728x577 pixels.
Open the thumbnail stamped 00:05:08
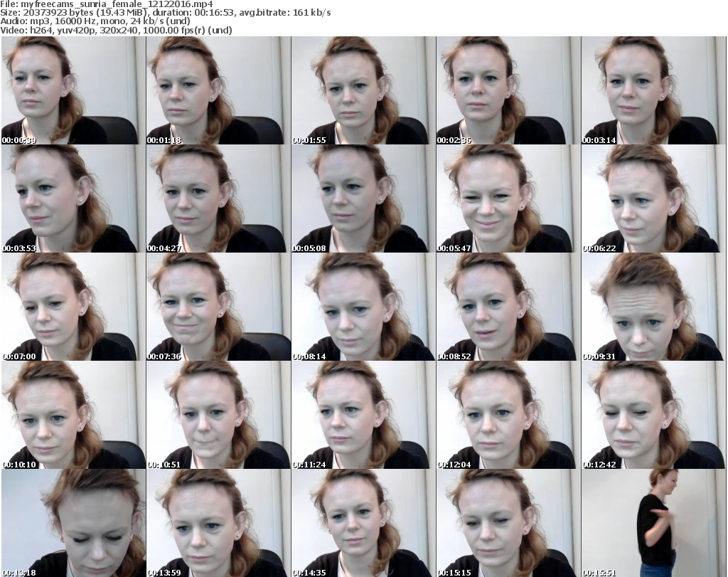tap(363, 198)
